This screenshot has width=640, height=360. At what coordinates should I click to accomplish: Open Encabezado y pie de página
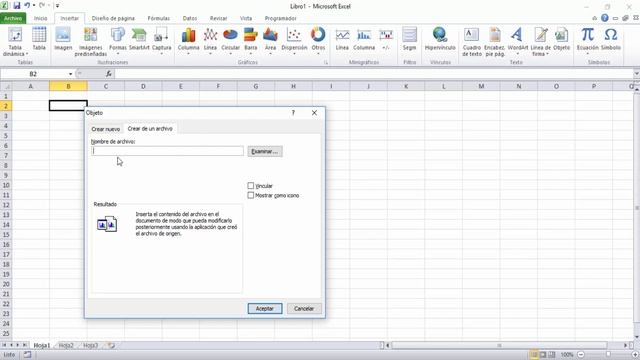495,42
